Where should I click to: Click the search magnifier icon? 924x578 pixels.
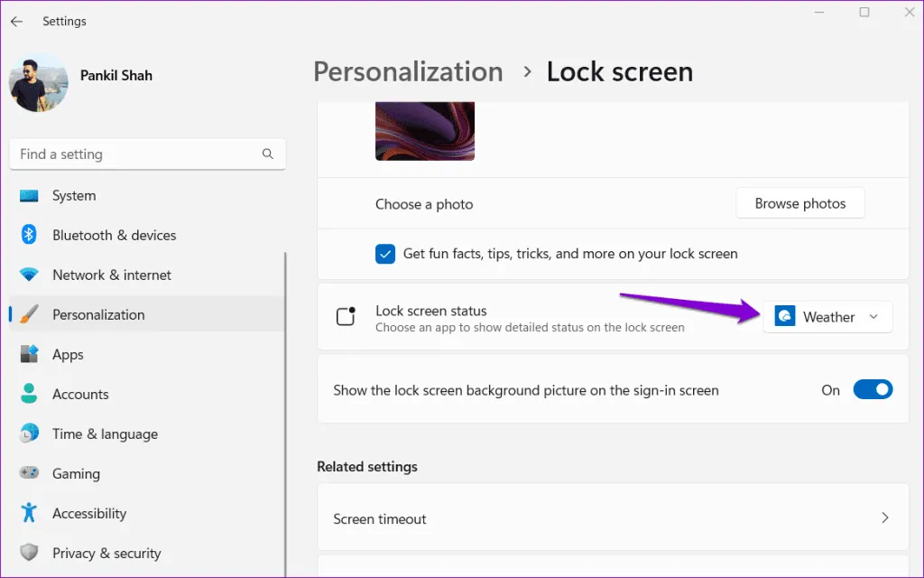(x=267, y=154)
